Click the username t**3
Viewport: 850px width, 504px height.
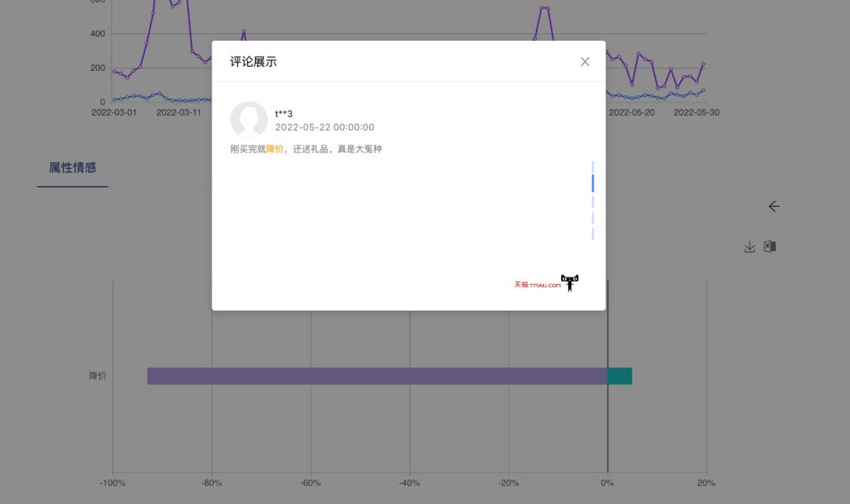click(282, 112)
